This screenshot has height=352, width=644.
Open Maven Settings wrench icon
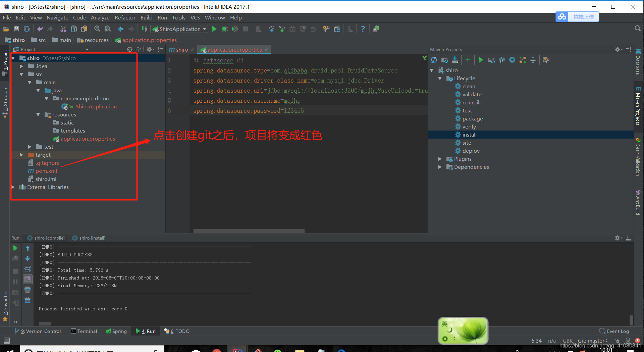546,60
